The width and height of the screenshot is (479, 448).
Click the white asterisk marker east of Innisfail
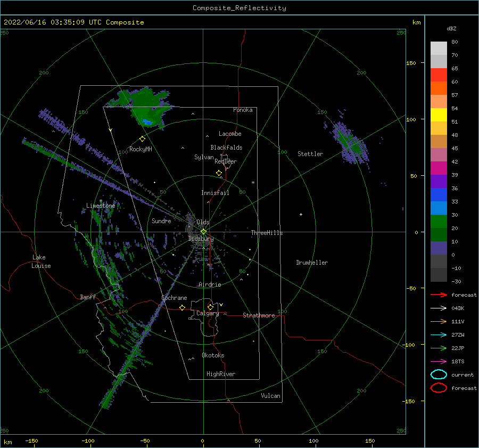[253, 183]
